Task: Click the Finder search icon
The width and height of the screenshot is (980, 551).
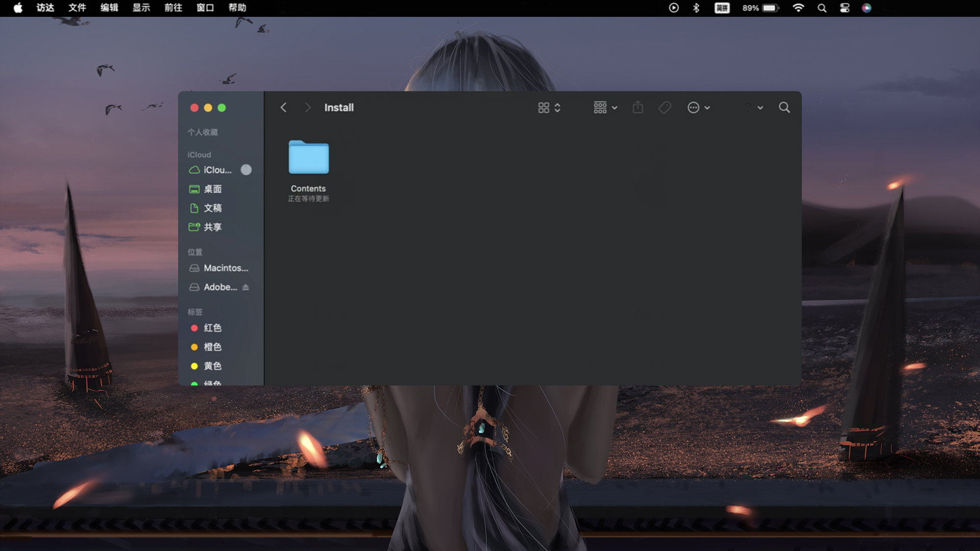Action: tap(785, 108)
